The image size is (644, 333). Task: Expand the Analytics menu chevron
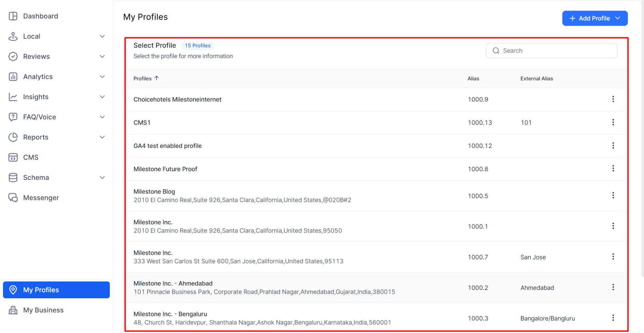[x=102, y=77]
